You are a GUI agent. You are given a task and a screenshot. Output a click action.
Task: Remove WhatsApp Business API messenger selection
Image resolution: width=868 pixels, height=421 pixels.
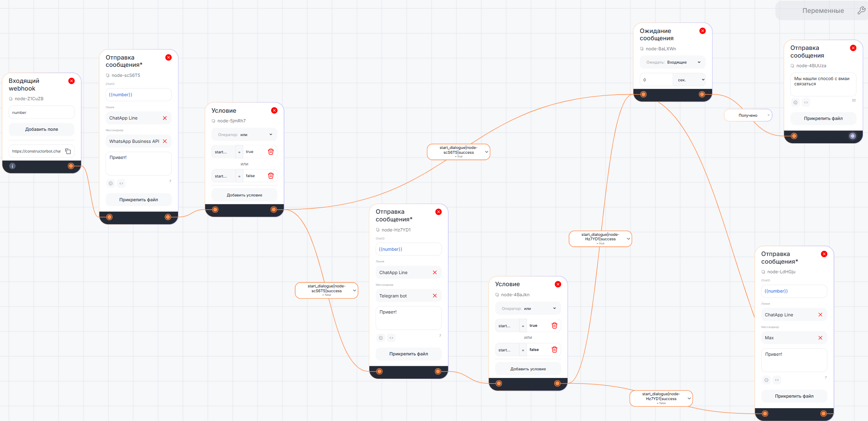coord(165,141)
